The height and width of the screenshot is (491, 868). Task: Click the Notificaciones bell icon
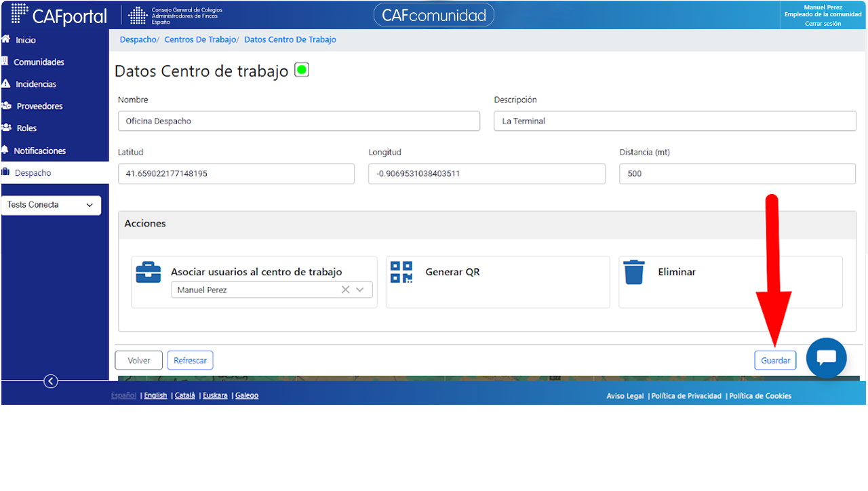pos(5,150)
